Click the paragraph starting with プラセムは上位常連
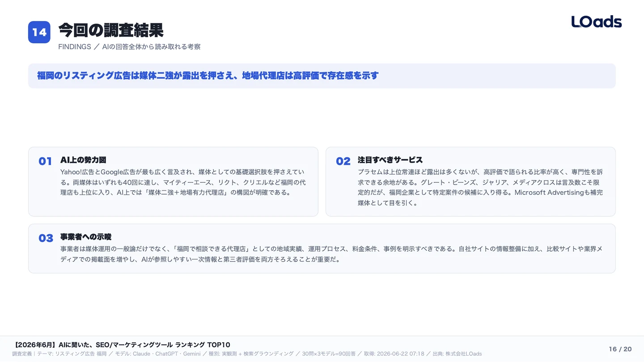The width and height of the screenshot is (644, 362). click(480, 187)
